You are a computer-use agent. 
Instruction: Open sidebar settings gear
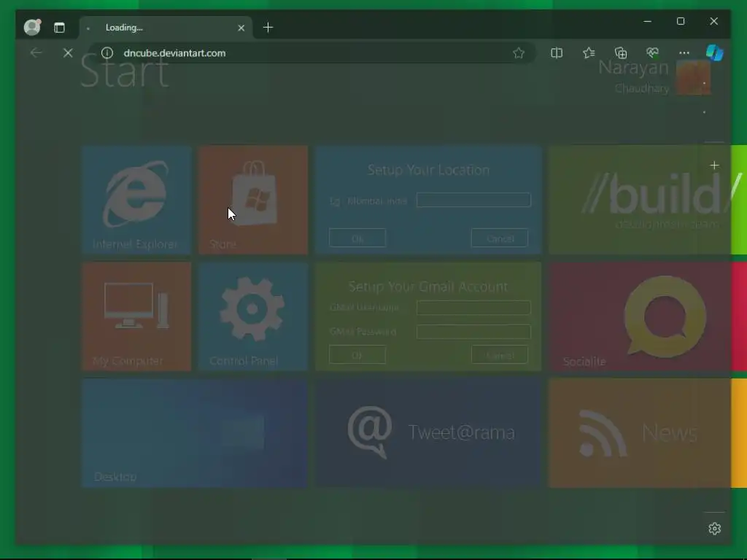(714, 529)
